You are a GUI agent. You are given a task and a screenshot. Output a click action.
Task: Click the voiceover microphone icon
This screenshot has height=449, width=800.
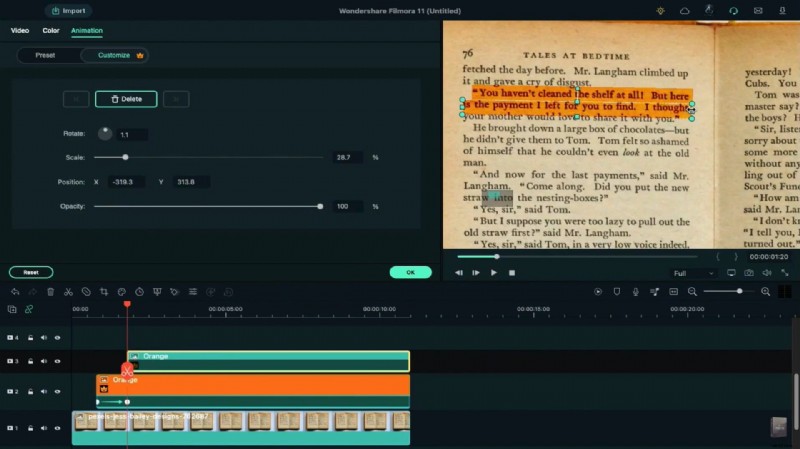[x=635, y=292]
